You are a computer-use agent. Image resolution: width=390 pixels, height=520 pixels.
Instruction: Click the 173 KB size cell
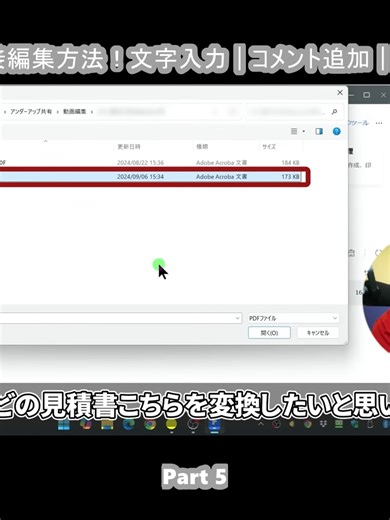point(290,177)
